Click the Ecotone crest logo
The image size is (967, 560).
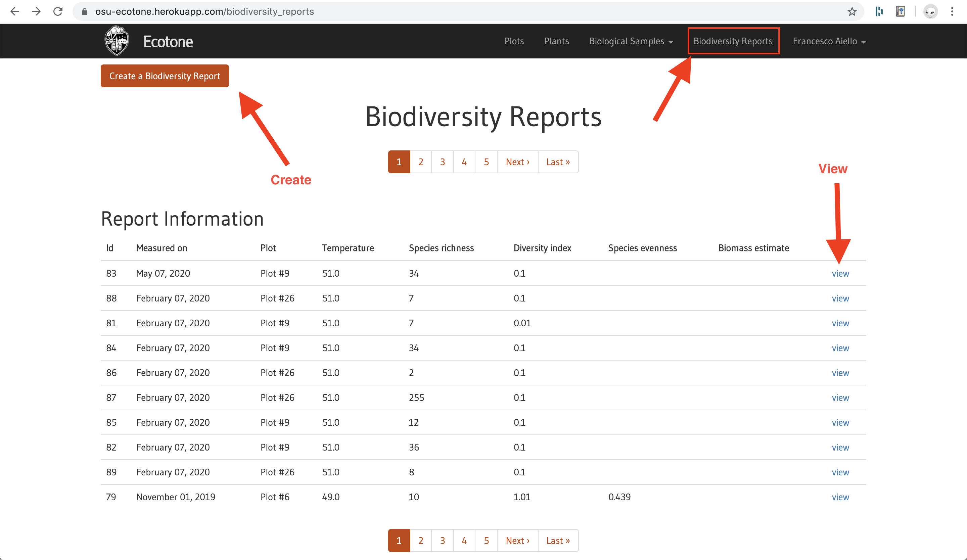tap(117, 41)
